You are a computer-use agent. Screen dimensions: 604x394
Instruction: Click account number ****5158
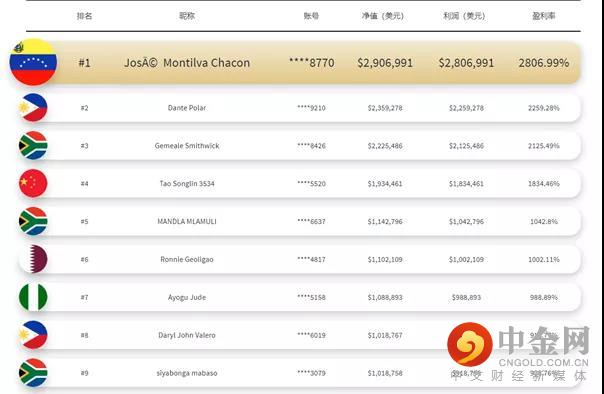[311, 297]
